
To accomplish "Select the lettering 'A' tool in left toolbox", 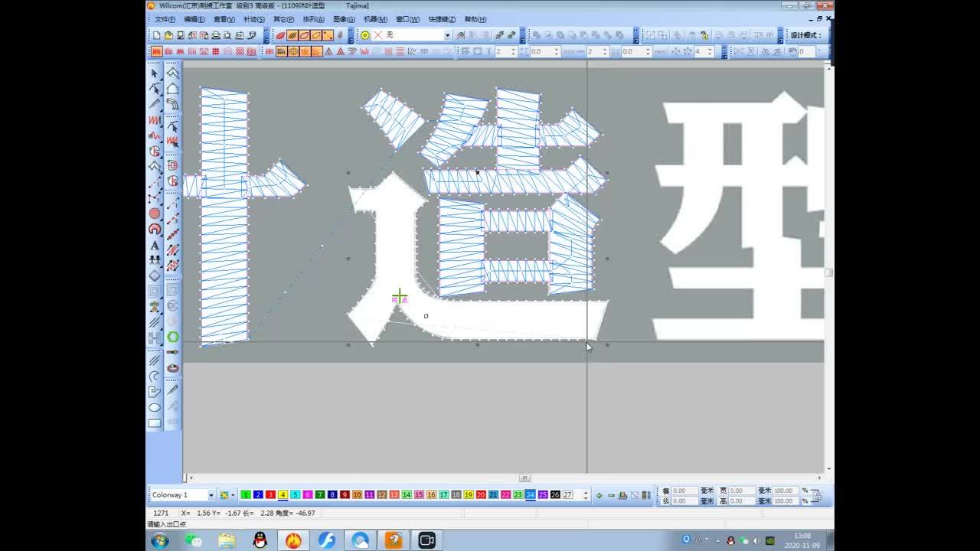I will pos(155,246).
